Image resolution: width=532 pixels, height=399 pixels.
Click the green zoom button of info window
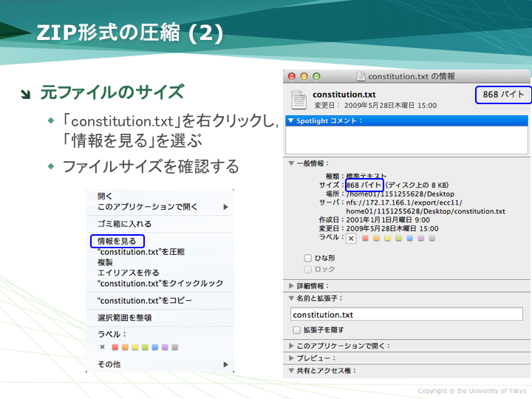(316, 76)
